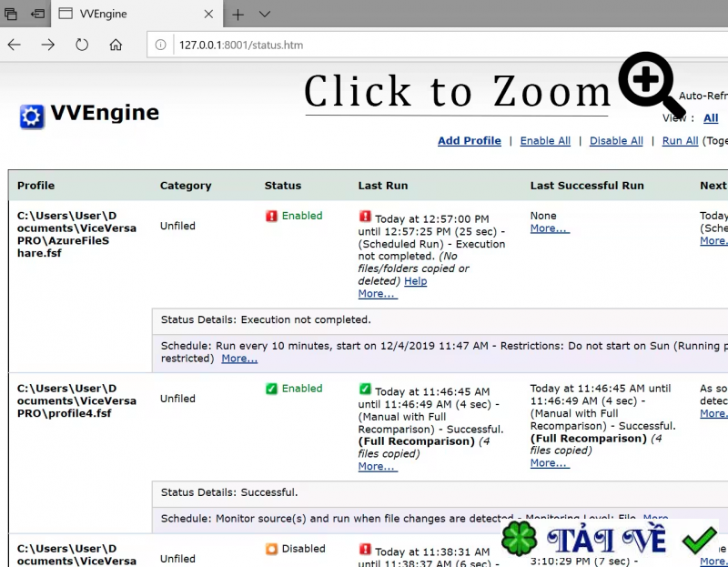Image resolution: width=728 pixels, height=567 pixels.
Task: Click the red error icon beside AzureFileShare's last run
Action: point(365,218)
